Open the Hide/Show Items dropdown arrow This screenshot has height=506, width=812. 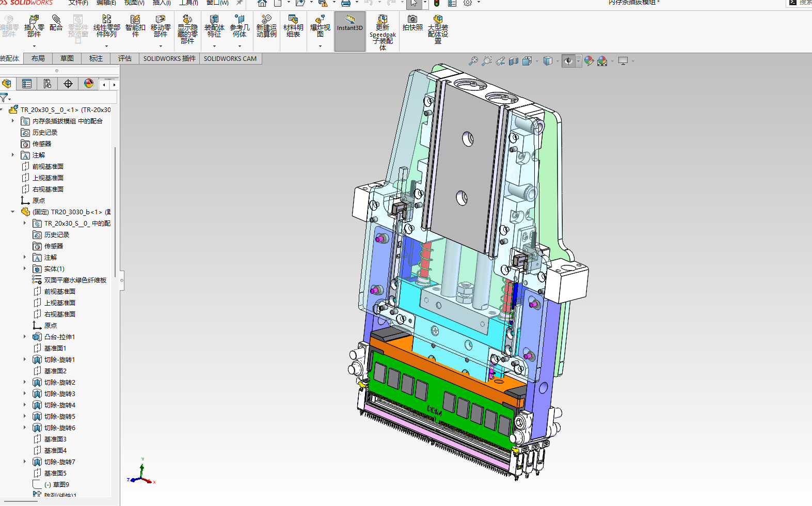point(578,61)
